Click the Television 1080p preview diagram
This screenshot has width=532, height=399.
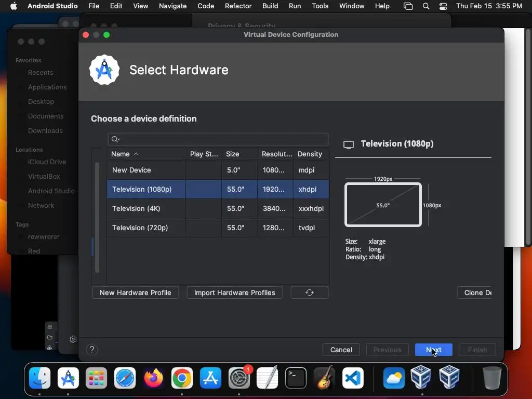click(x=383, y=205)
